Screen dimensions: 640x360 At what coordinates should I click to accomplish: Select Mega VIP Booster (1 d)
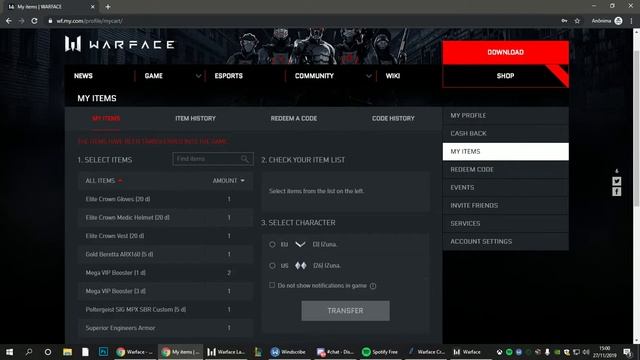coord(165,273)
